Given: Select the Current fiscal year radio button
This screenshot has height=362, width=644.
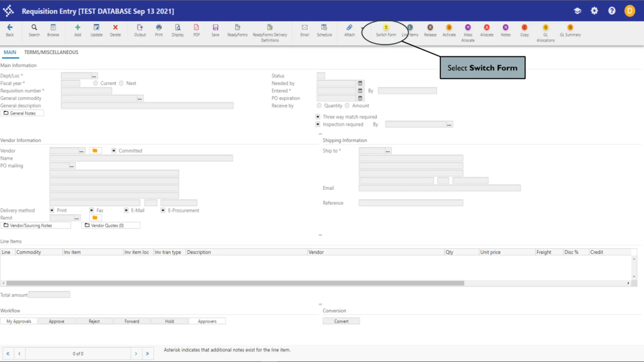Looking at the screenshot, I should click(95, 83).
